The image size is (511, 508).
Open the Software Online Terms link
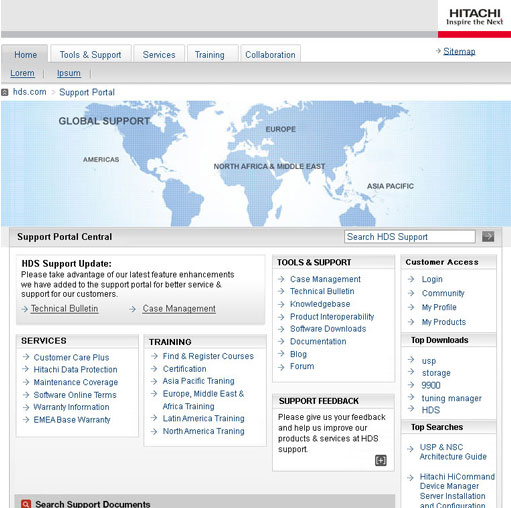[75, 395]
